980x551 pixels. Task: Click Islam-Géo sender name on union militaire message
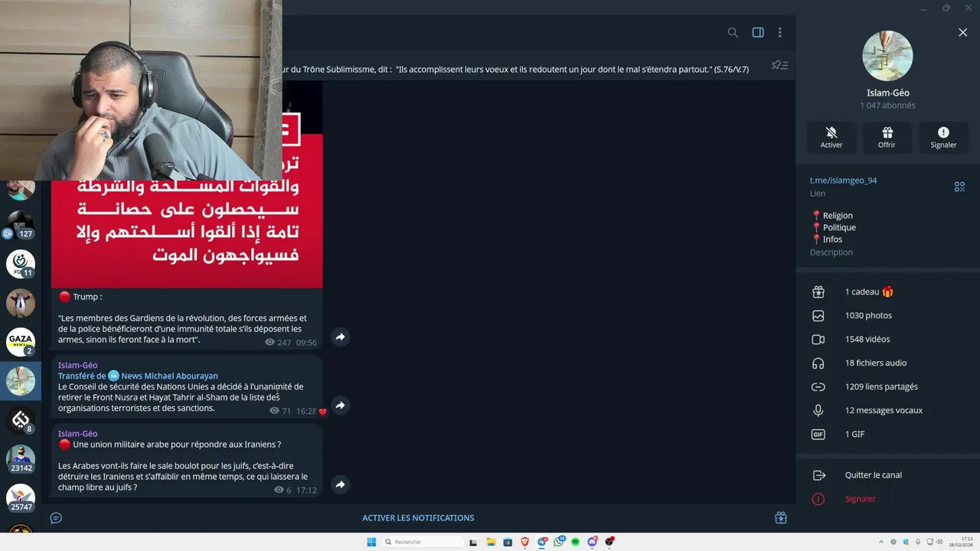77,433
